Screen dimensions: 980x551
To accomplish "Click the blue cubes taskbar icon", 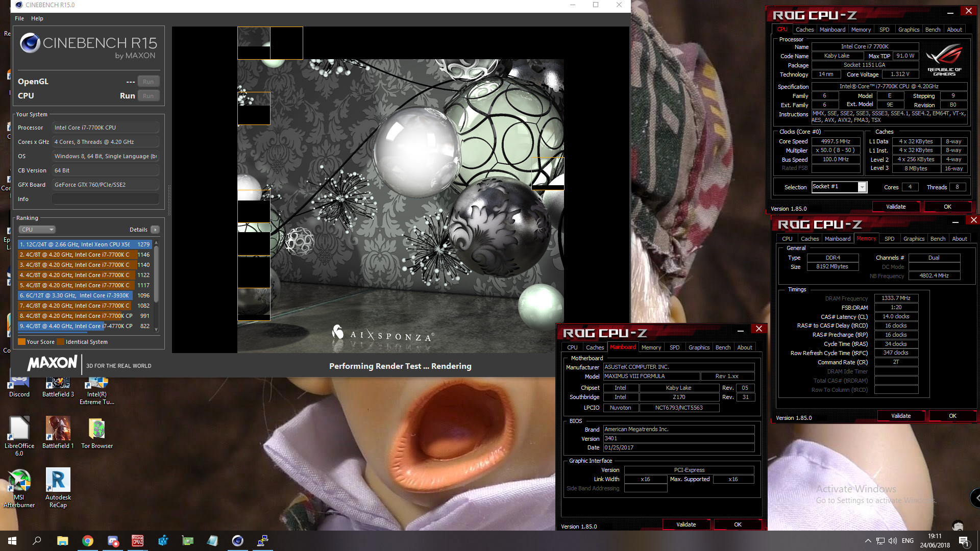I will [x=162, y=541].
